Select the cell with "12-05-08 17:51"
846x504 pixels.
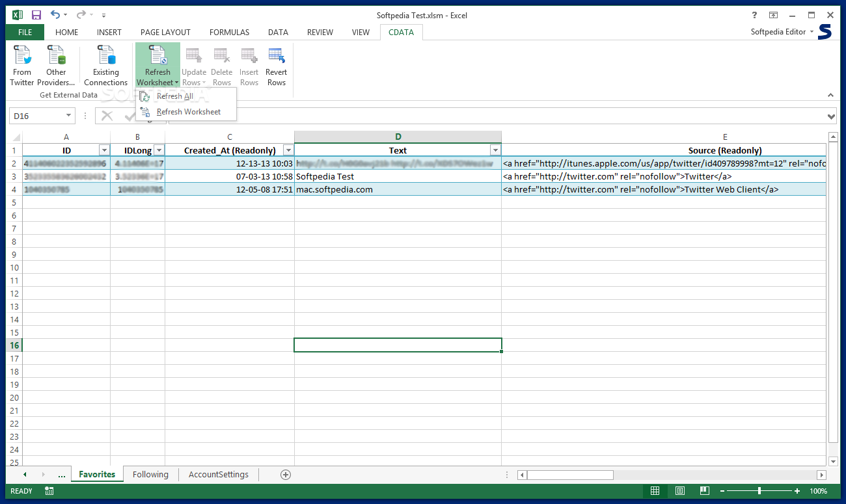229,189
